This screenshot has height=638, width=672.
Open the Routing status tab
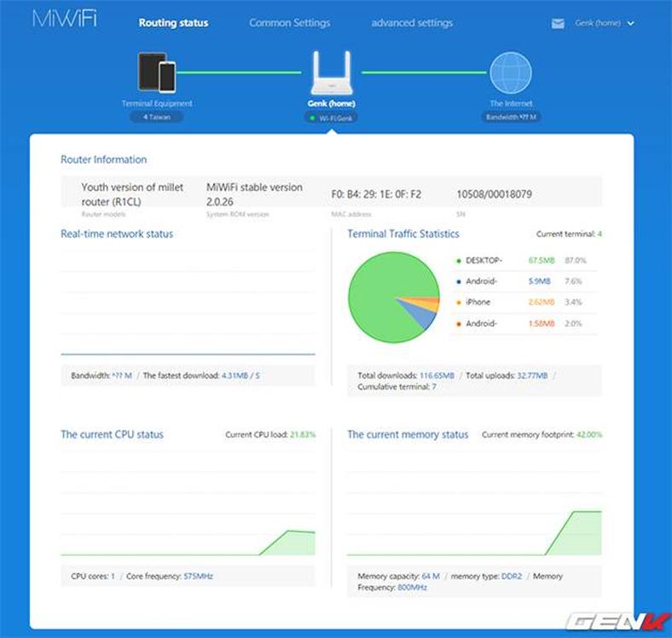click(x=174, y=23)
